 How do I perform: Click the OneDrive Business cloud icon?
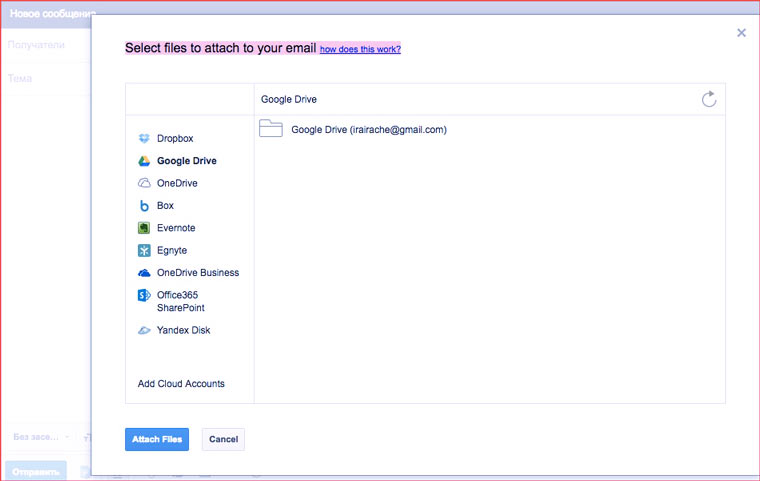pos(144,273)
